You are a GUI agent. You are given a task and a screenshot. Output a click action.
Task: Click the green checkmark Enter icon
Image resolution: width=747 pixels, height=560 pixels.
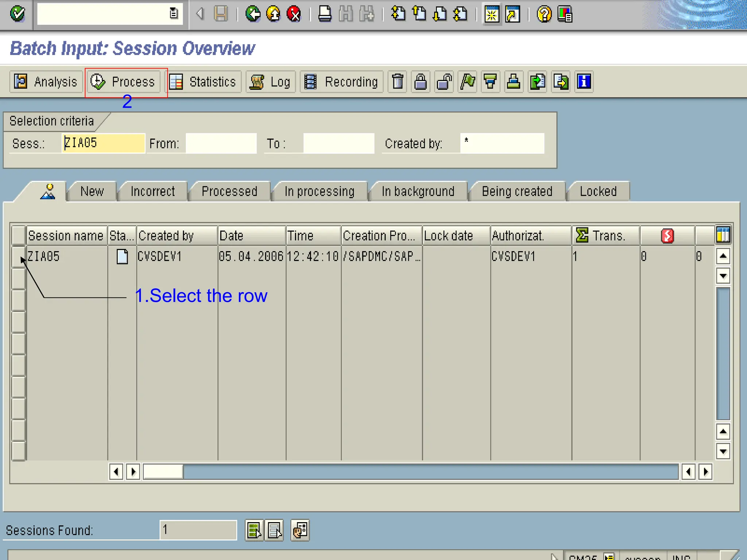pos(17,14)
